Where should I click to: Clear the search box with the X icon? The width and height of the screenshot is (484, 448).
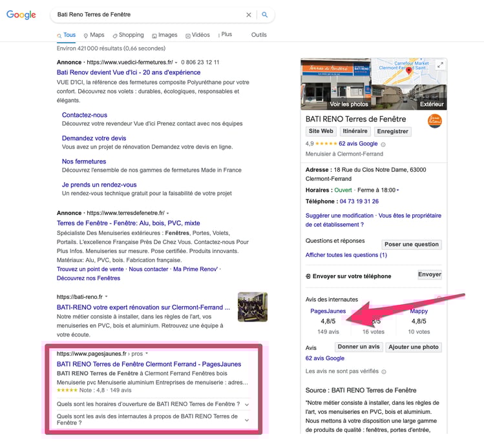pos(249,15)
